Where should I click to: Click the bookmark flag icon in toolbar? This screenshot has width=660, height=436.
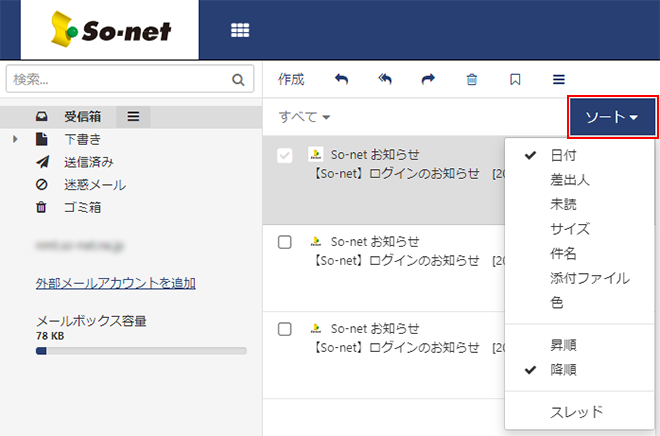click(515, 79)
